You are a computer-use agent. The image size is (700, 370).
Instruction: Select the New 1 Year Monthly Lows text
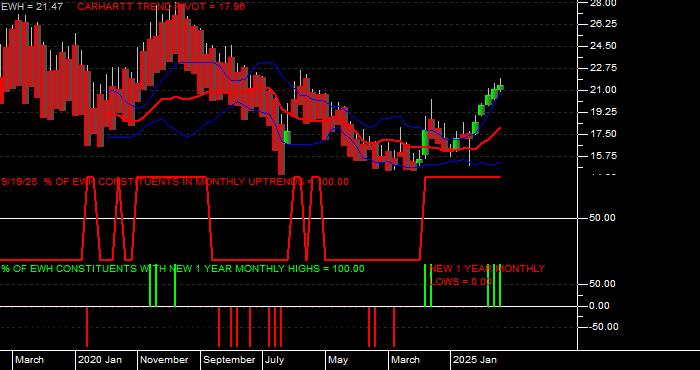coord(487,275)
